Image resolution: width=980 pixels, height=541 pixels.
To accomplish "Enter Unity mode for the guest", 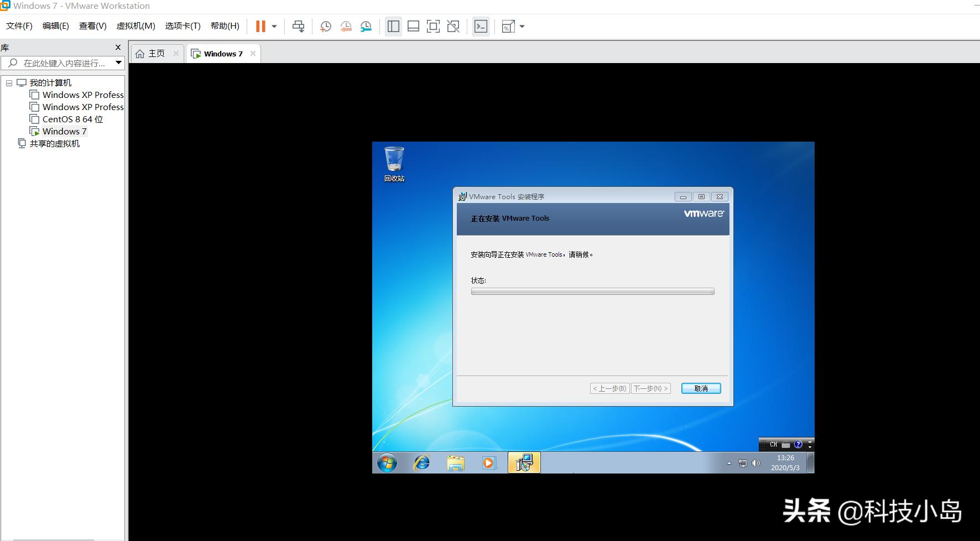I will point(453,26).
